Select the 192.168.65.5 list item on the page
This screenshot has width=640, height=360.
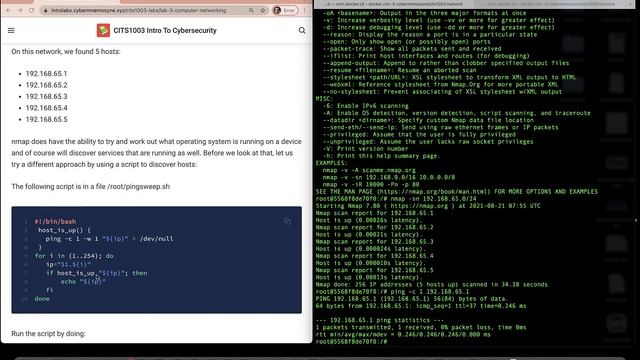[47, 120]
